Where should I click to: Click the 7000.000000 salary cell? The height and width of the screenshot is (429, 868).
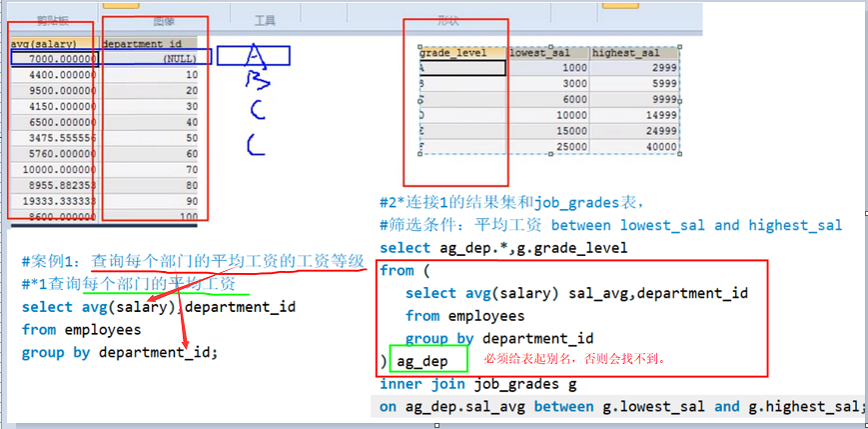(x=54, y=59)
